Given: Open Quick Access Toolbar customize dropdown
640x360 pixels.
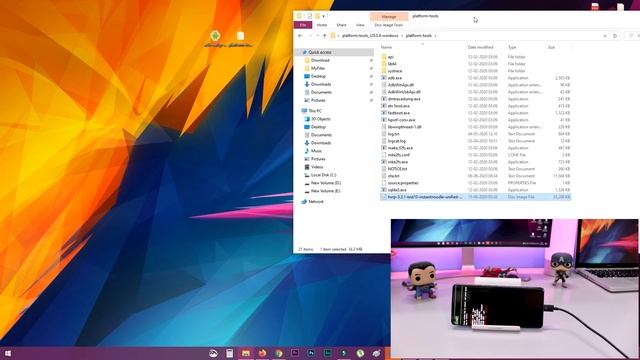Looking at the screenshot, I should click(323, 16).
